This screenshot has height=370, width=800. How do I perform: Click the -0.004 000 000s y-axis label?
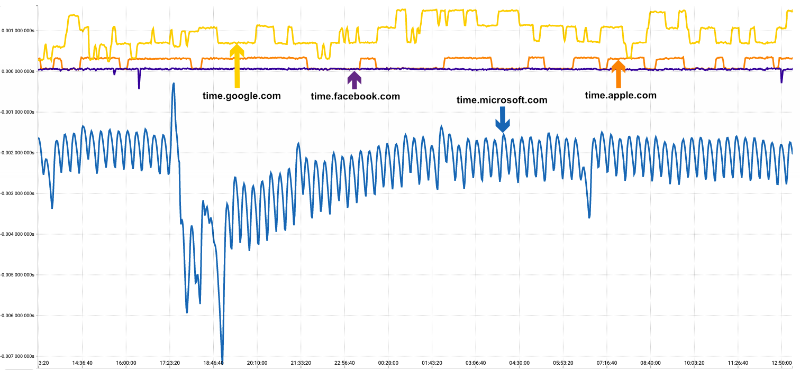coord(17,234)
